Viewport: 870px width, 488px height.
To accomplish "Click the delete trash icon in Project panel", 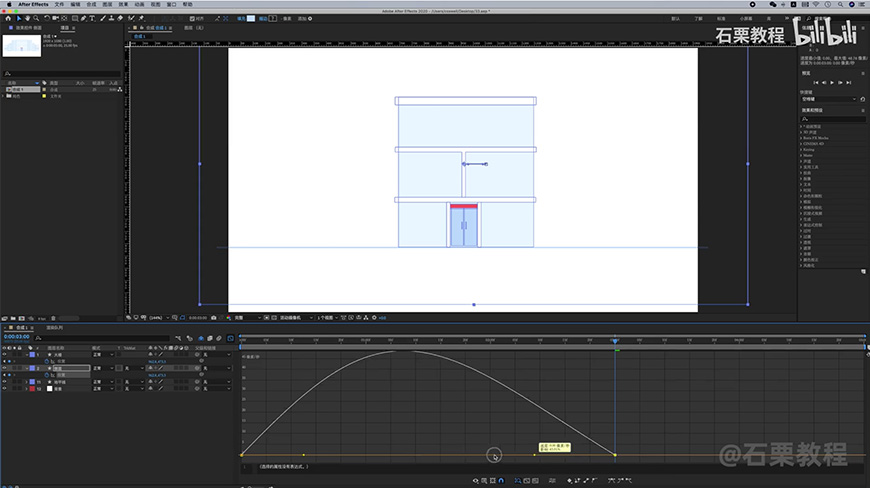I will 53,318.
